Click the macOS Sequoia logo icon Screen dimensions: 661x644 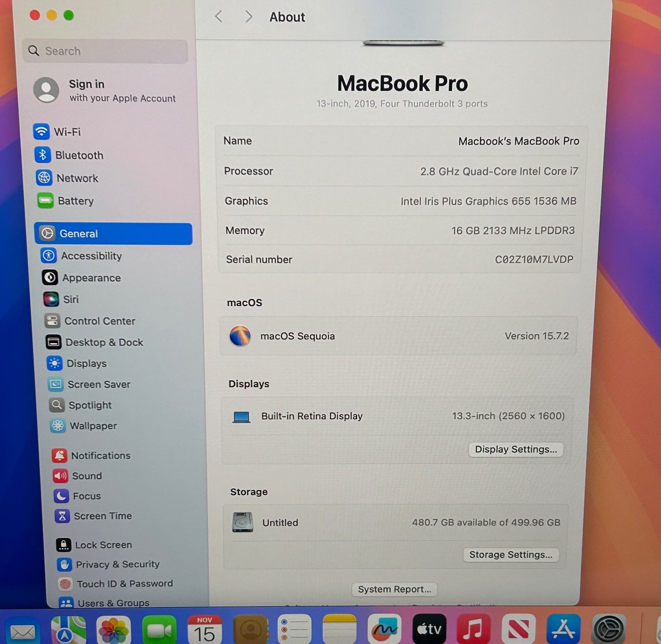[x=240, y=336]
